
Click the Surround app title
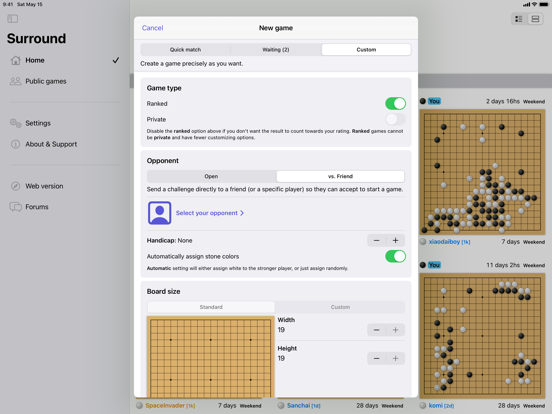point(36,38)
